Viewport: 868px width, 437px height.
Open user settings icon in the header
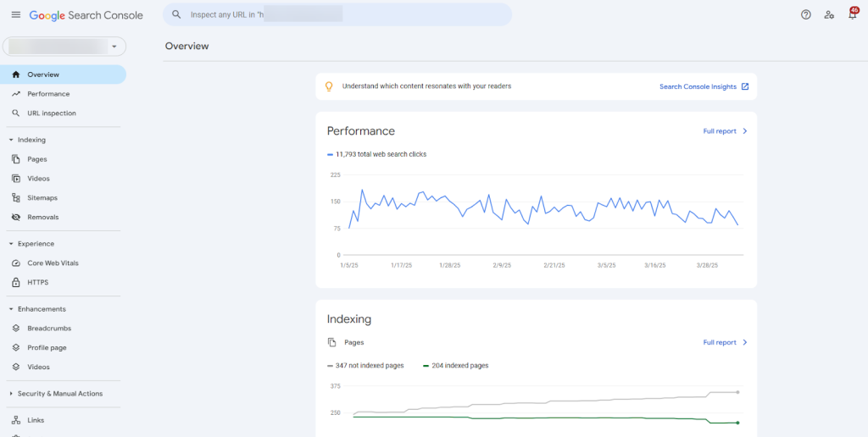coord(829,15)
